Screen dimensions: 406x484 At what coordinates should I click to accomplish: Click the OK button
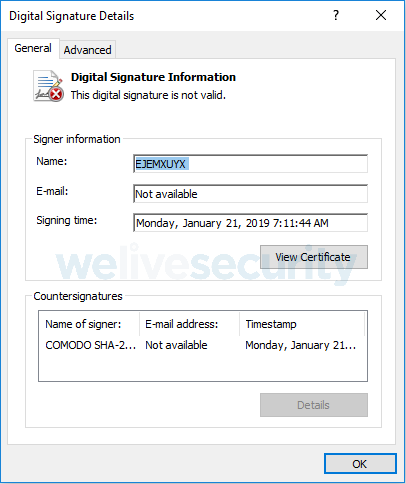point(360,464)
